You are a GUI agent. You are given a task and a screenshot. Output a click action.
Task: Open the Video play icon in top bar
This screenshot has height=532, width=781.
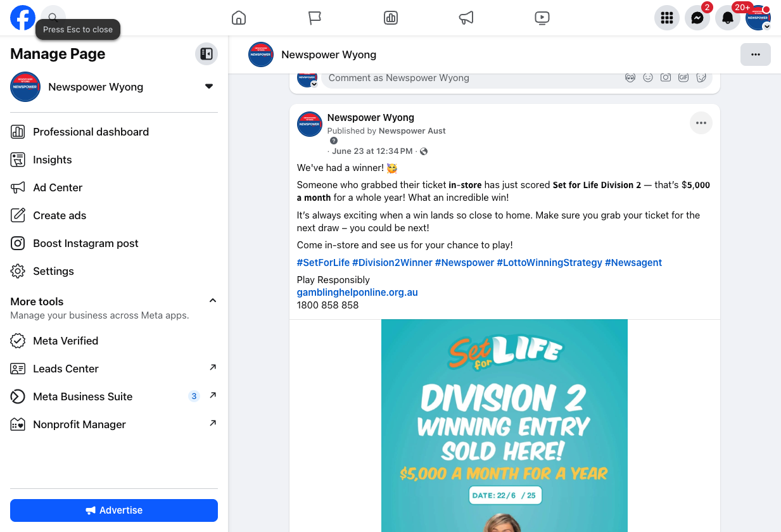coord(542,18)
